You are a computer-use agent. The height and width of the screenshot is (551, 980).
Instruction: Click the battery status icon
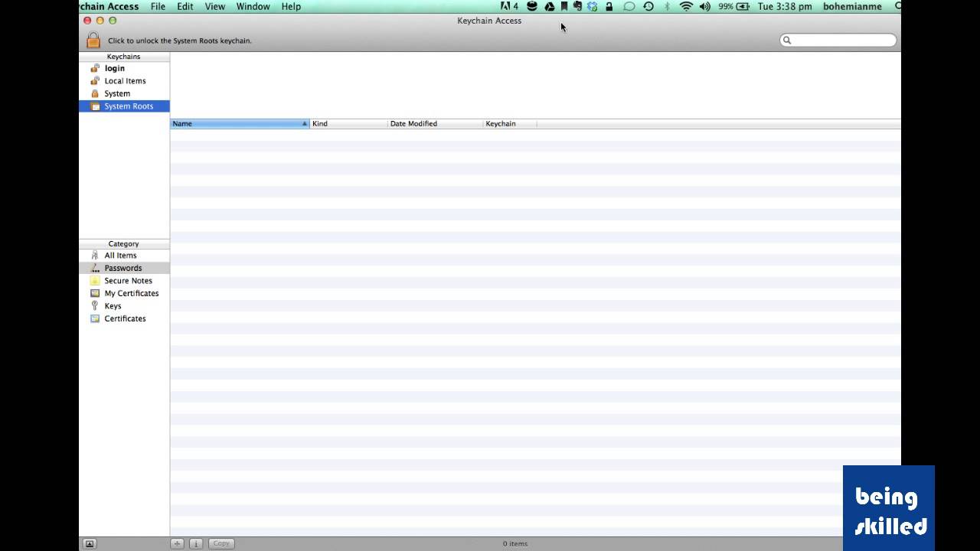click(x=742, y=6)
